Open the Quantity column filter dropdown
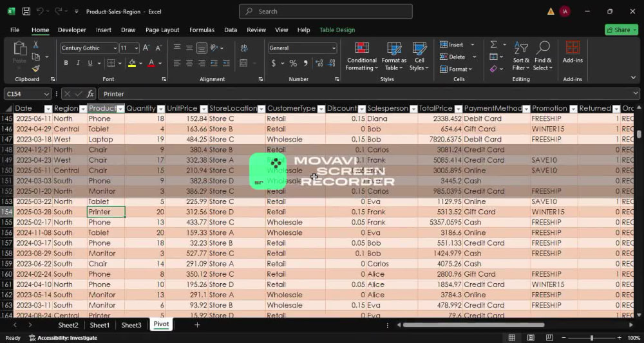Viewport: 644px width, 343px height. [x=160, y=109]
